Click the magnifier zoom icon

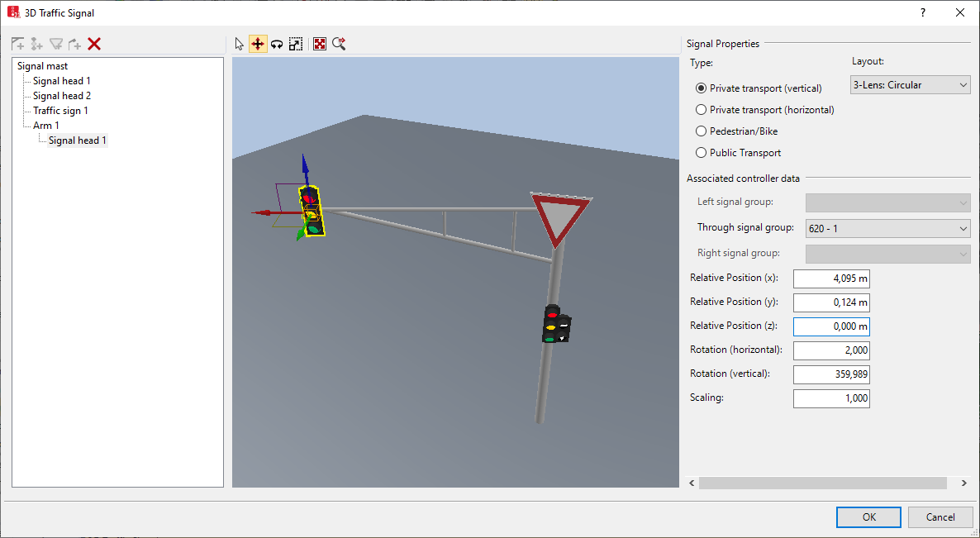tap(339, 44)
